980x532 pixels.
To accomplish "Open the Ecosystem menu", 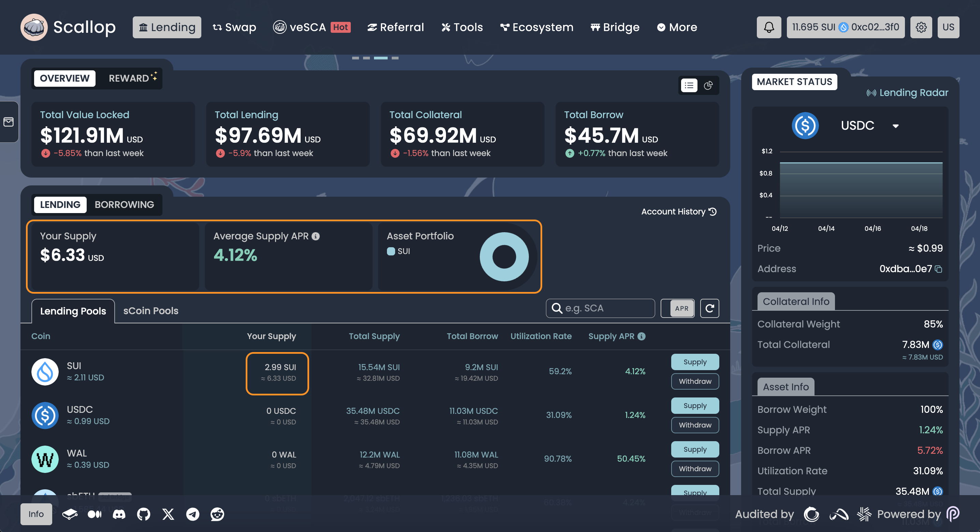I will (536, 27).
